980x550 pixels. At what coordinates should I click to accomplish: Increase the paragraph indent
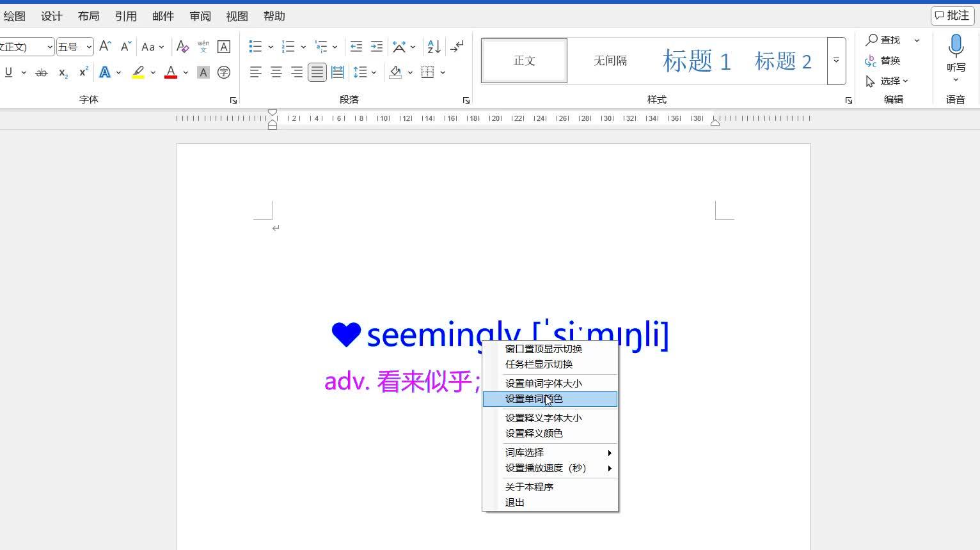377,46
